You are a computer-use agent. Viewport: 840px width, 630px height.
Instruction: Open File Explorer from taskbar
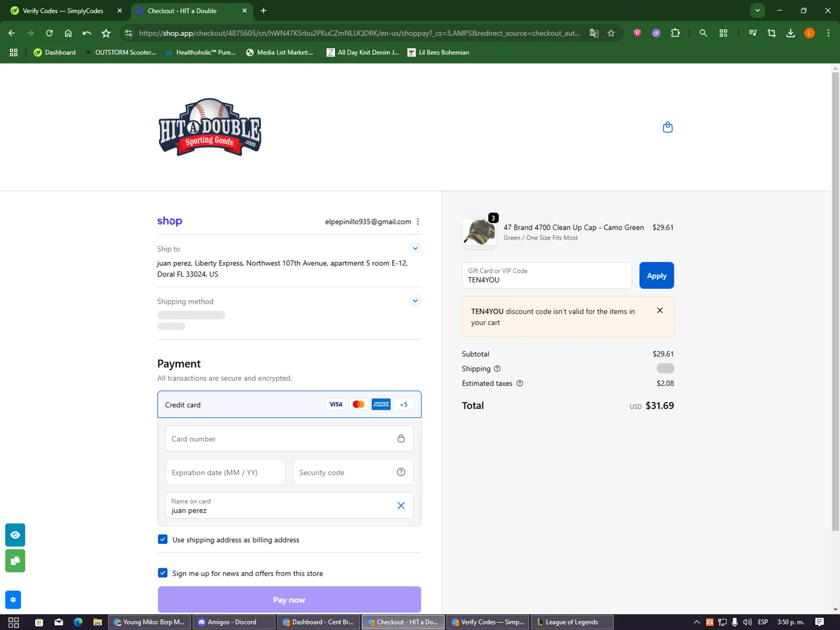(x=97, y=622)
